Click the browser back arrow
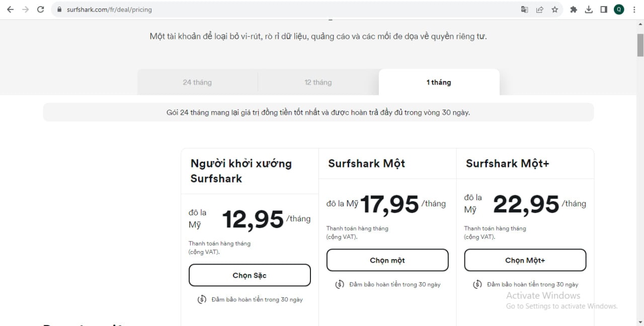 point(10,10)
